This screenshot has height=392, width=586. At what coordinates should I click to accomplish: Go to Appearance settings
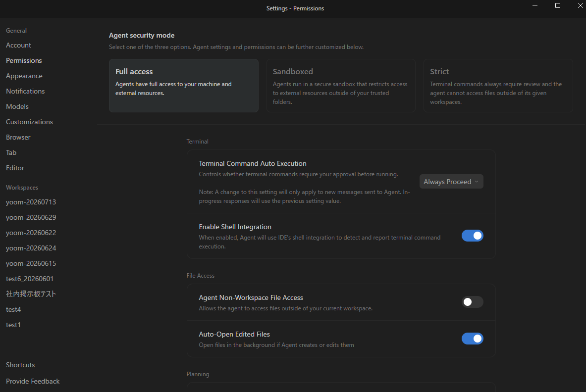[x=24, y=76]
